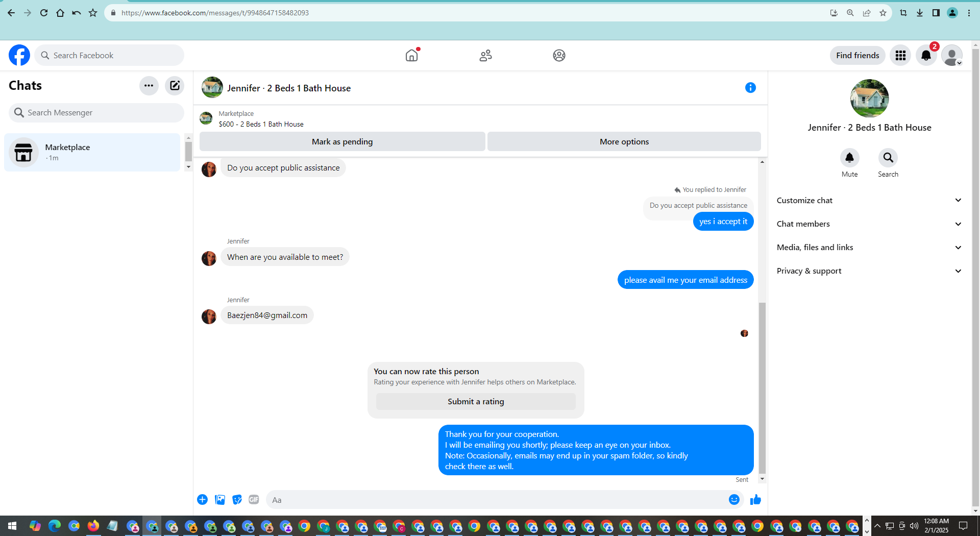Choose a GIF from the composer
This screenshot has height=536, width=980.
tap(254, 500)
